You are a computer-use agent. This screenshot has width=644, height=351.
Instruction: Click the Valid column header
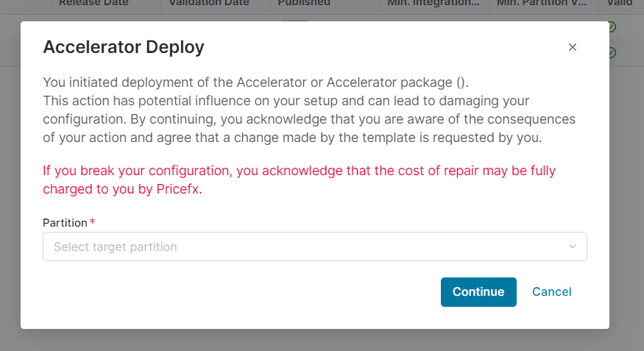tap(620, 4)
